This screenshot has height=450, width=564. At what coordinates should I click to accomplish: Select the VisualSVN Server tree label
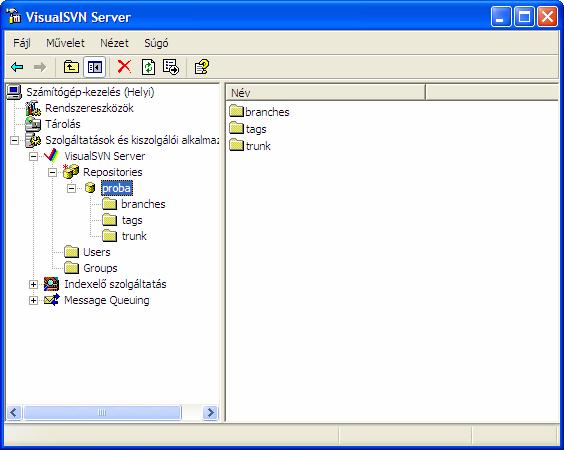pyautogui.click(x=105, y=156)
